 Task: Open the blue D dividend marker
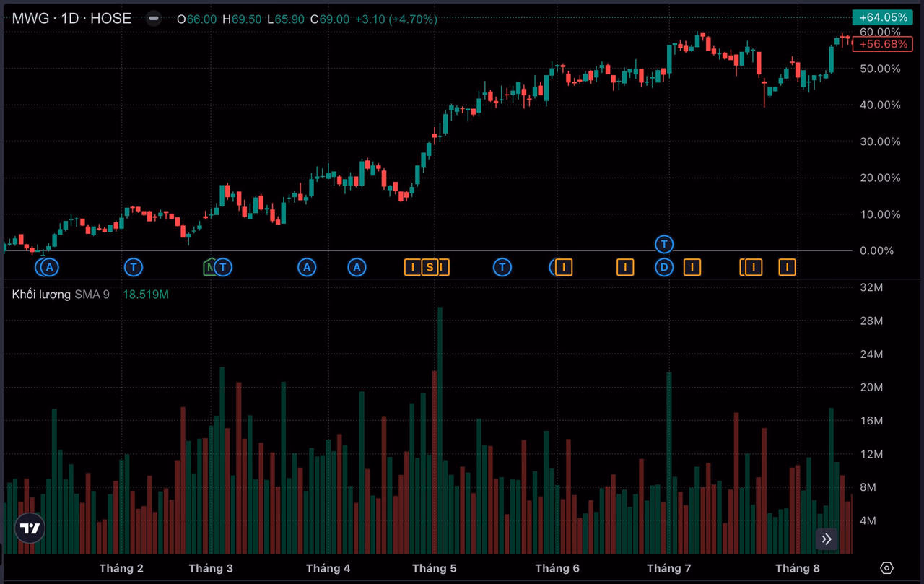tap(664, 268)
